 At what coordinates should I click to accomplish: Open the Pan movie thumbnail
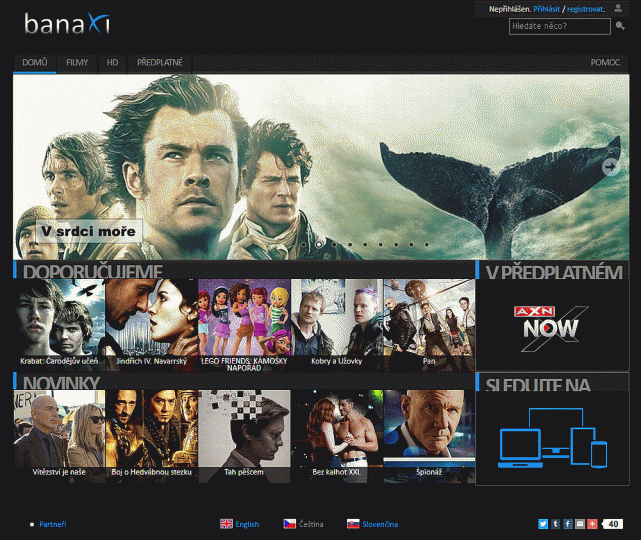click(429, 325)
